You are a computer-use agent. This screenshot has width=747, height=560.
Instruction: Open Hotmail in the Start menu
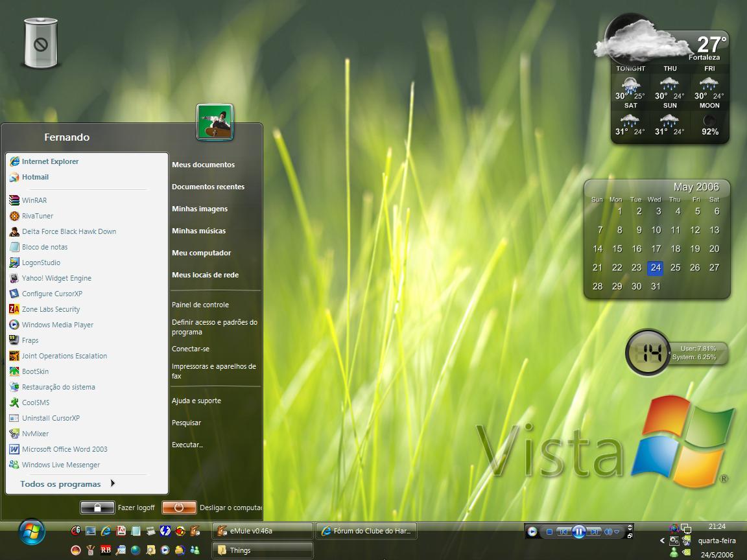pyautogui.click(x=29, y=177)
